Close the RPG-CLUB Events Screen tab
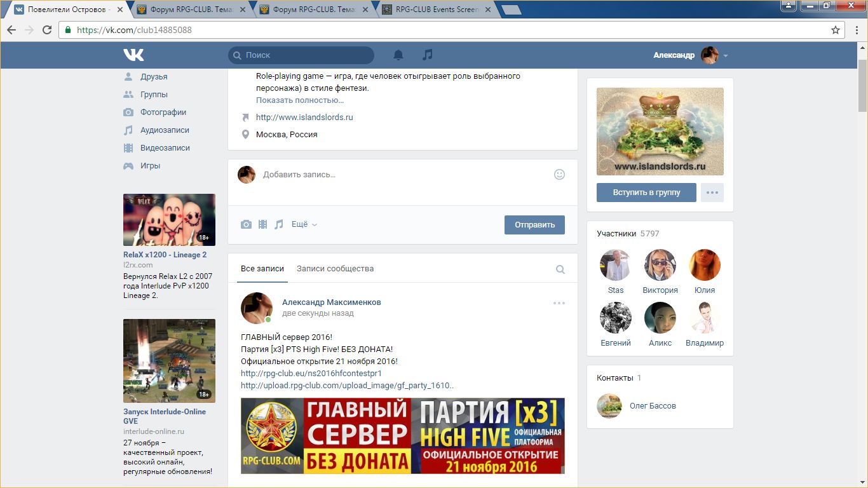Viewport: 868px width, 488px height. (487, 10)
